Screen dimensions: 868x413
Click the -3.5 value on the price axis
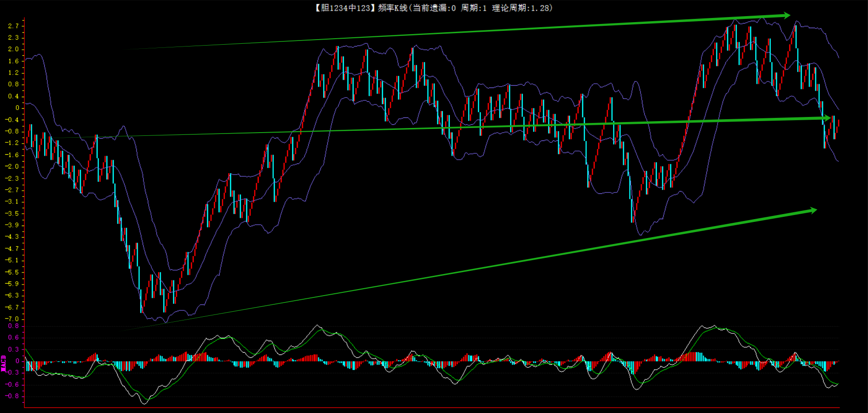click(x=12, y=213)
